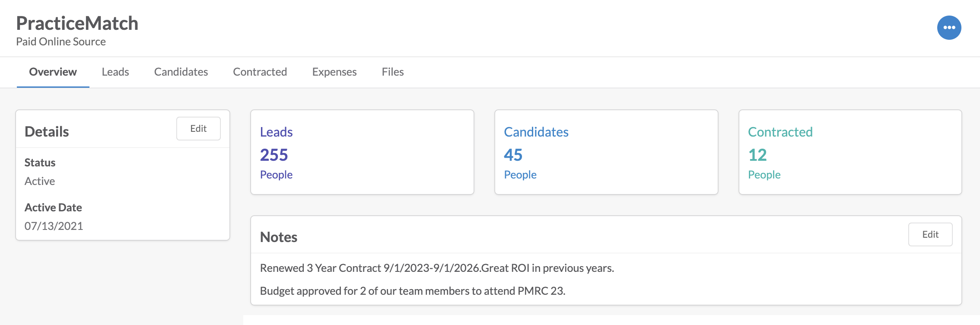Click the Active Date value 07/13/2021
The width and height of the screenshot is (980, 325).
coord(54,226)
